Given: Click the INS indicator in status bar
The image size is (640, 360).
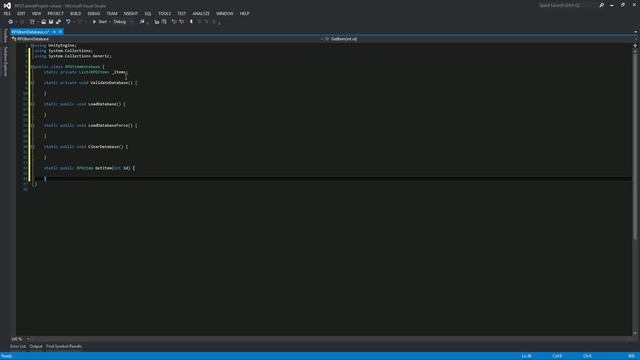Looking at the screenshot, I should click(631, 356).
